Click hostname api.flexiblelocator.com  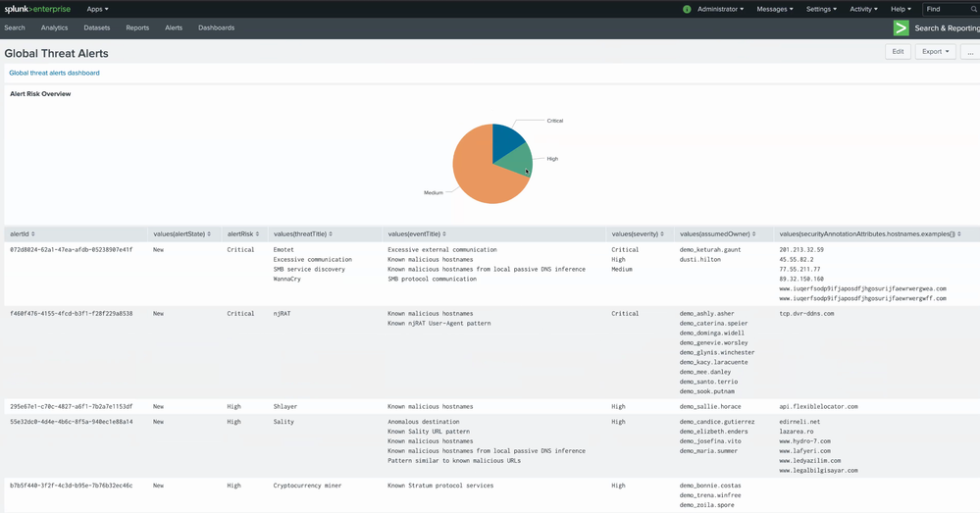(x=818, y=407)
